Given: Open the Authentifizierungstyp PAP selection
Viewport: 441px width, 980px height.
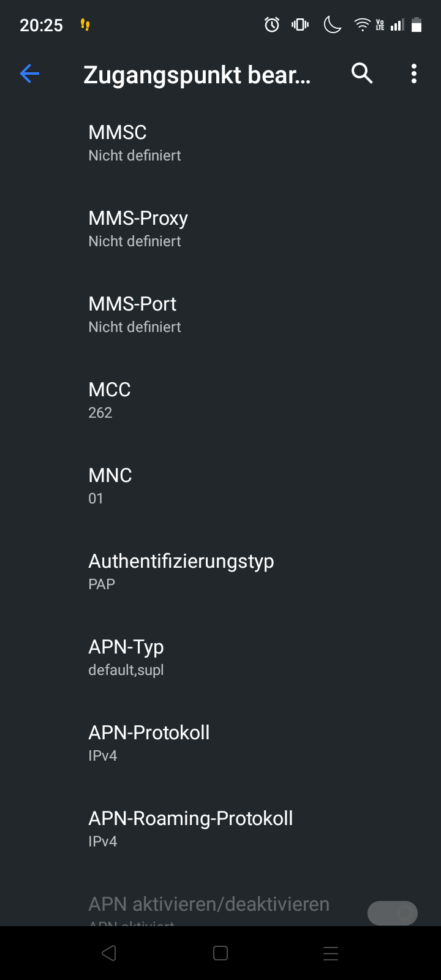Looking at the screenshot, I should tap(181, 571).
